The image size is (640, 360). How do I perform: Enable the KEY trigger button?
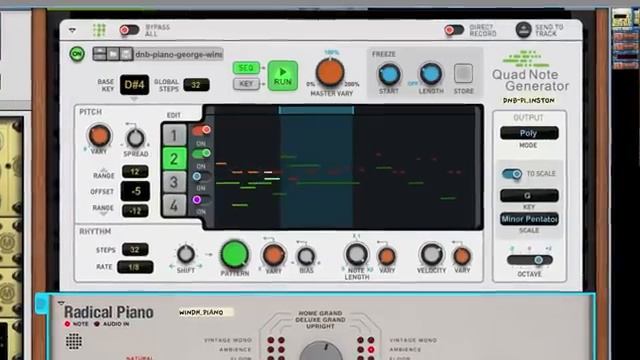click(246, 84)
